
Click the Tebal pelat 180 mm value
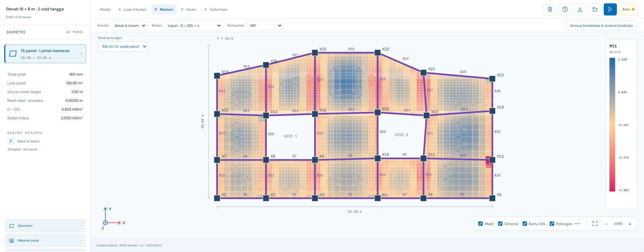tap(76, 74)
